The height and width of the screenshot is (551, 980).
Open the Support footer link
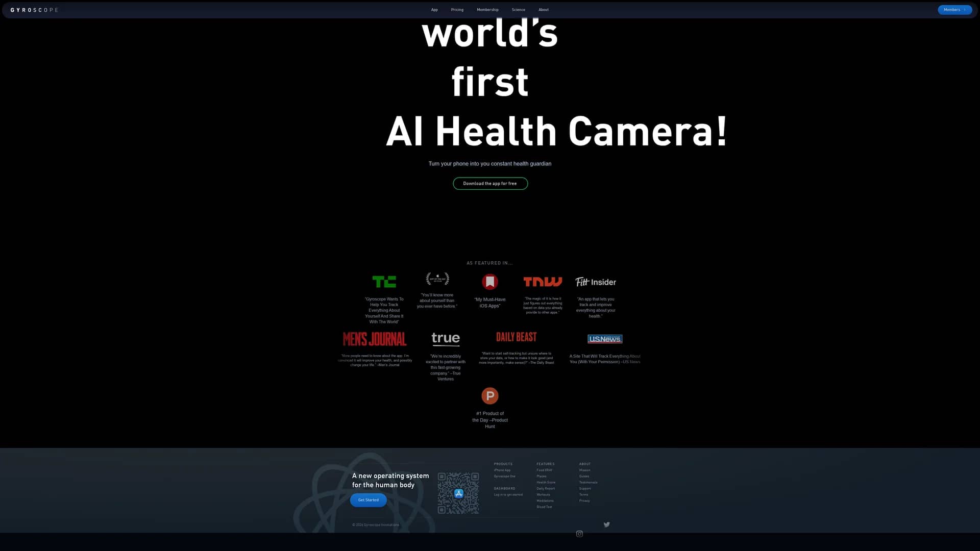585,489
